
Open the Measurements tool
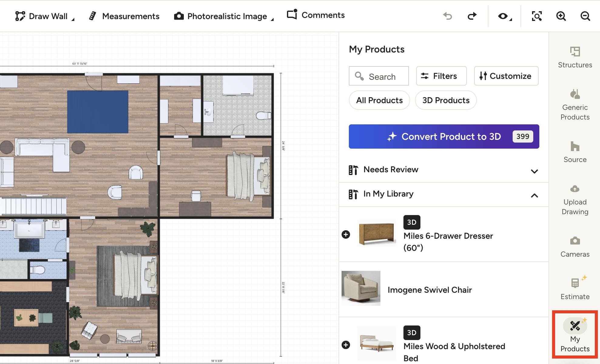tap(124, 16)
